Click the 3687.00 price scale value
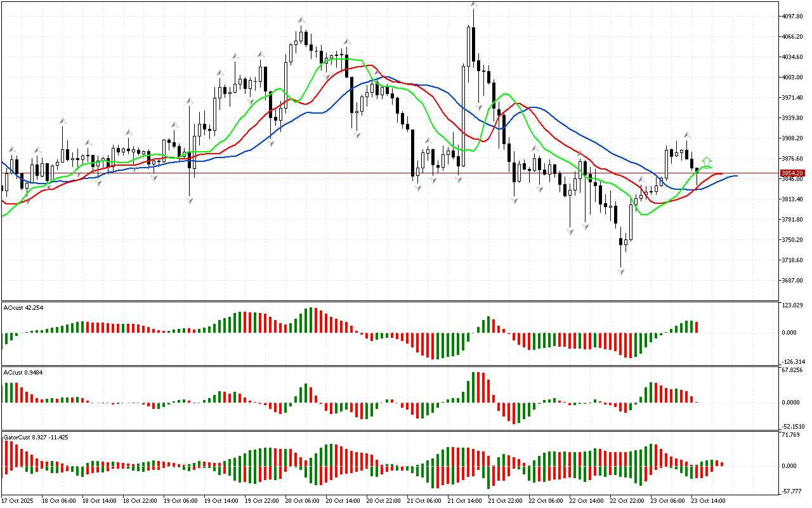This screenshot has height=508, width=812. click(793, 281)
